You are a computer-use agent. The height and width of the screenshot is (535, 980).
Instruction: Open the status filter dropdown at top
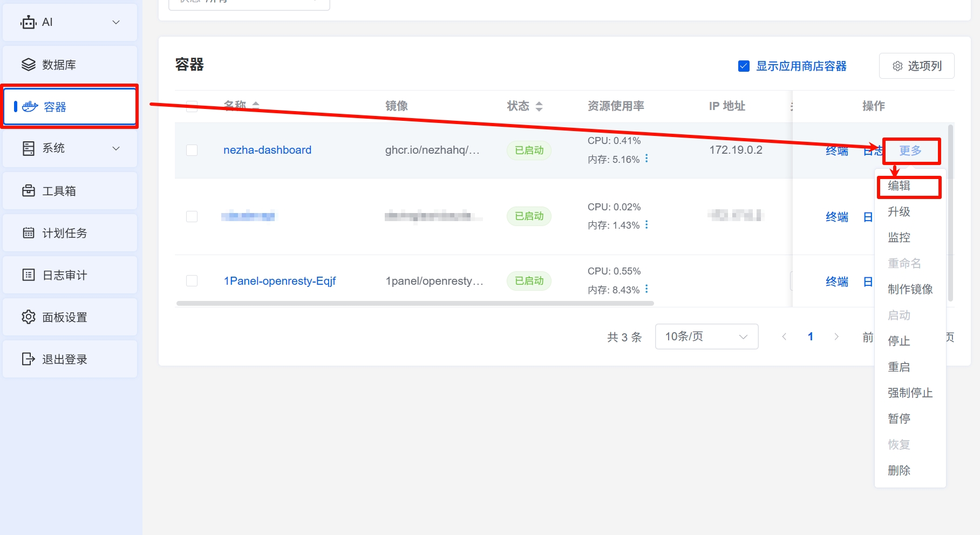point(249,3)
